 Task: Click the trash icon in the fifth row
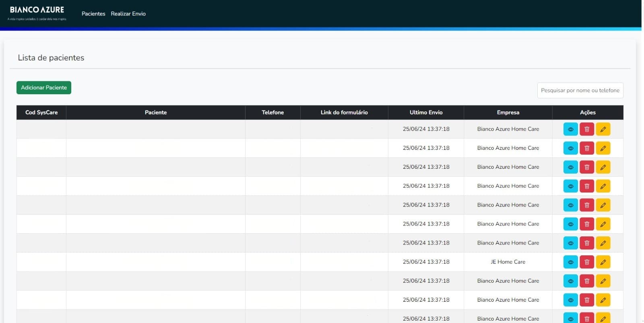point(587,205)
